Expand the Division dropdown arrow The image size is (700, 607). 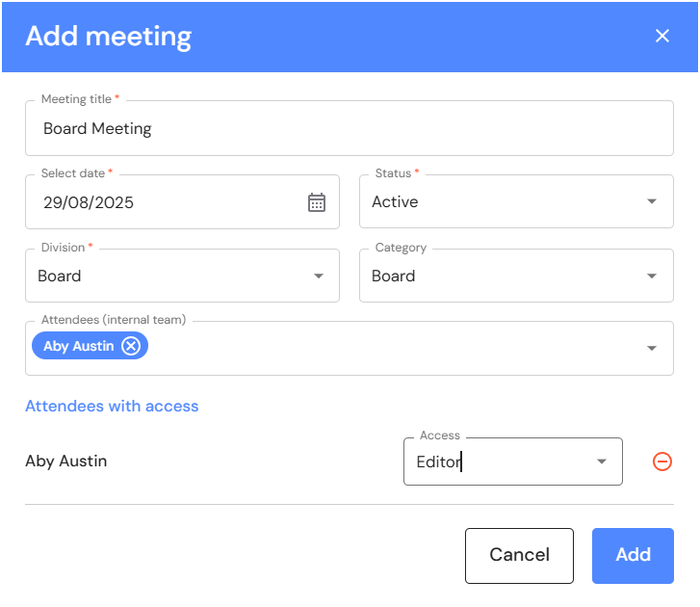click(319, 277)
